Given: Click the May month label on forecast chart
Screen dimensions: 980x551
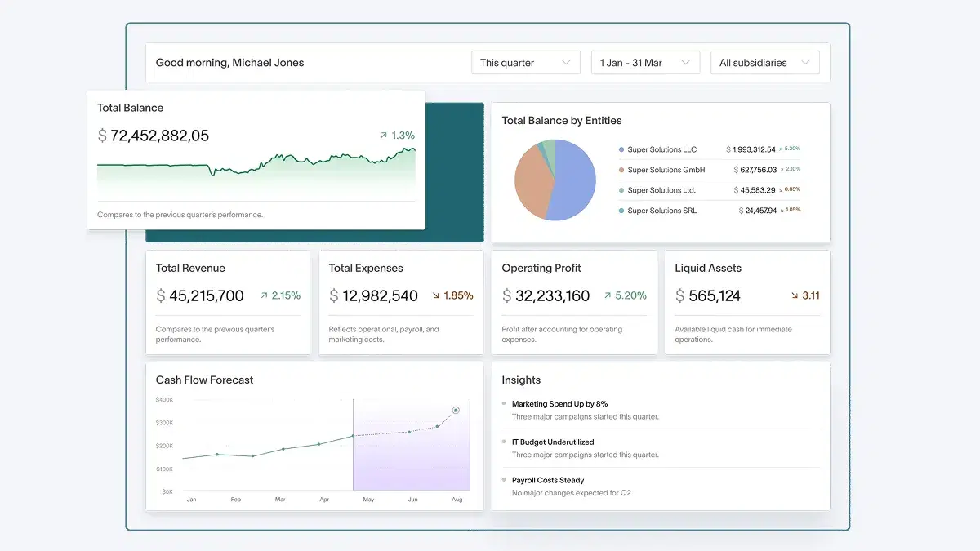Looking at the screenshot, I should coord(367,499).
